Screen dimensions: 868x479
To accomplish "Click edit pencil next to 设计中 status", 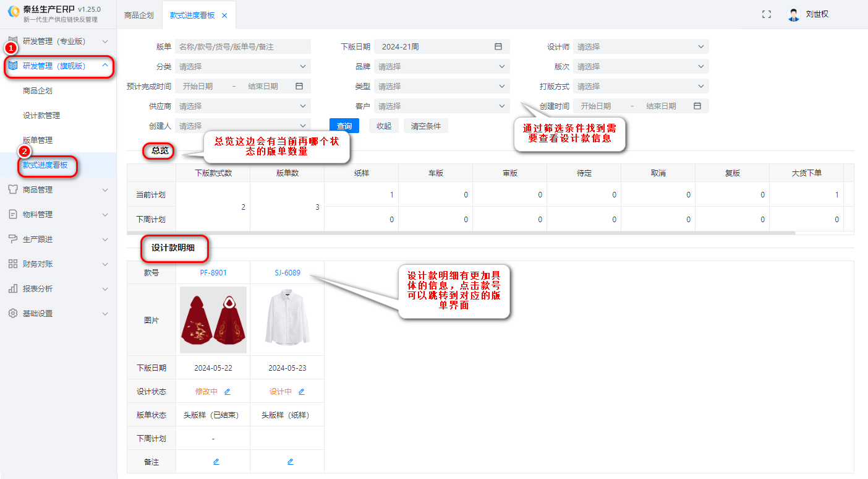I will (x=302, y=392).
